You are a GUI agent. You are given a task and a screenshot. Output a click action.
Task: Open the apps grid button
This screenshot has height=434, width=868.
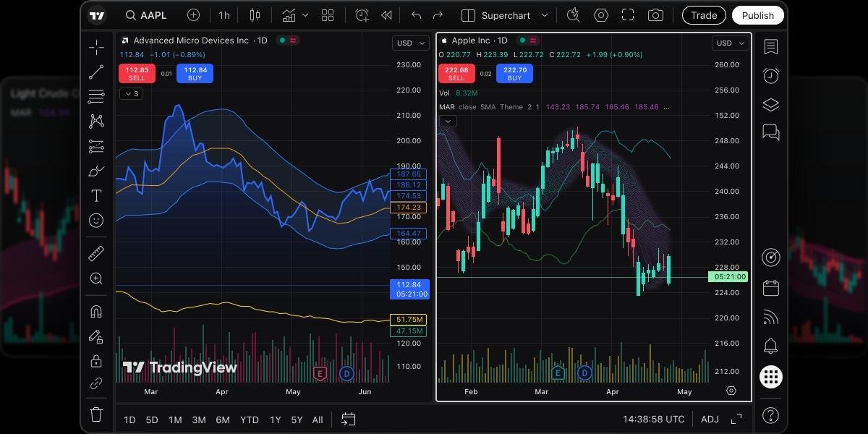[x=771, y=377]
